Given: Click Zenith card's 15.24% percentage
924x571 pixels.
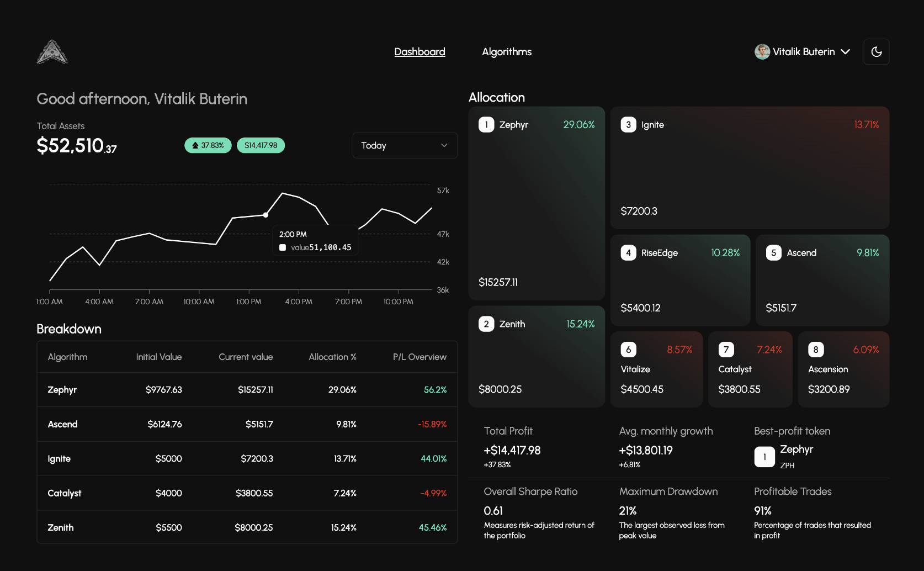Looking at the screenshot, I should 580,324.
